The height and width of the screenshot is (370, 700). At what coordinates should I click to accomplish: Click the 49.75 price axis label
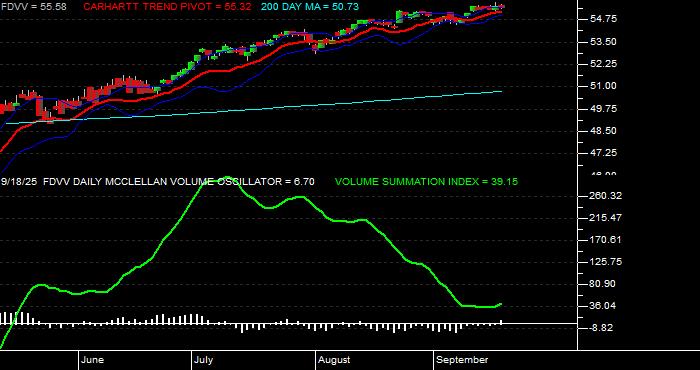coord(603,108)
